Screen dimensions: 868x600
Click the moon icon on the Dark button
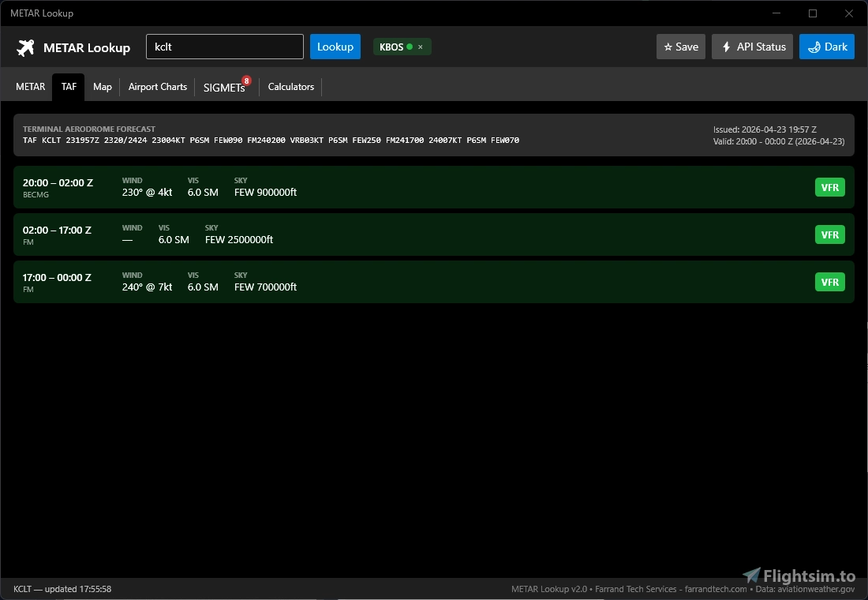[x=814, y=47]
